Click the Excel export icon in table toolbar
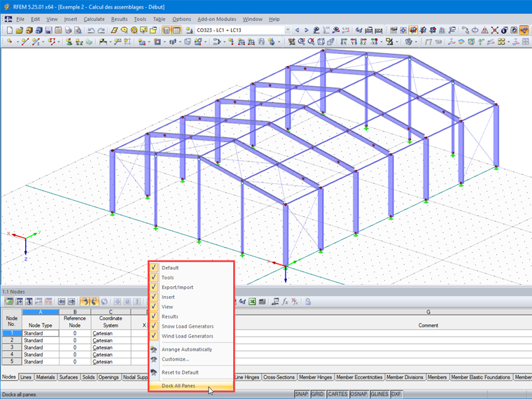532x399 pixels. tap(252, 302)
